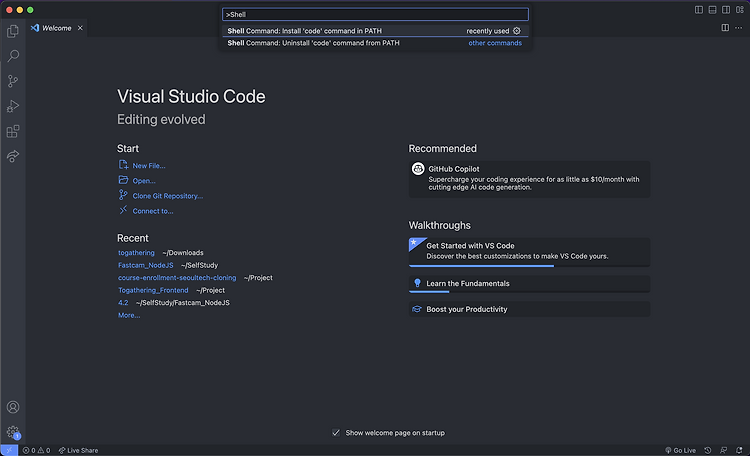Image resolution: width=750 pixels, height=456 pixels.
Task: Open recent project Fastcam_NodeJS
Action: click(145, 265)
